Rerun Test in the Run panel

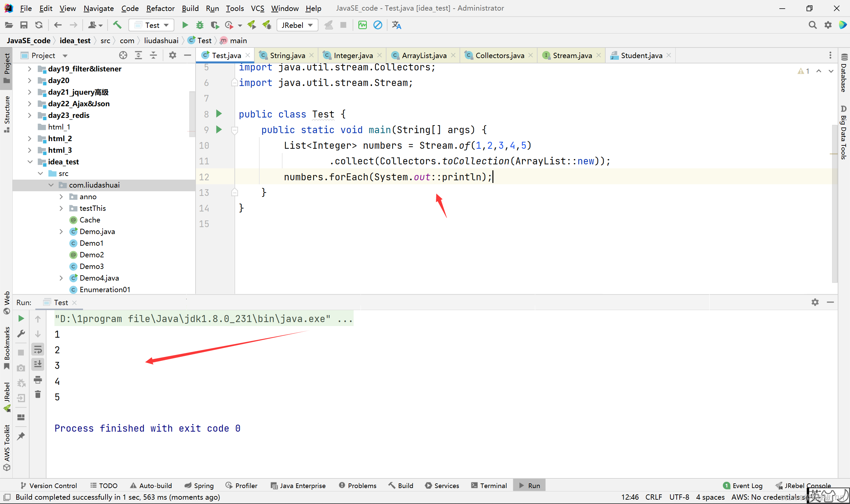pos(21,318)
